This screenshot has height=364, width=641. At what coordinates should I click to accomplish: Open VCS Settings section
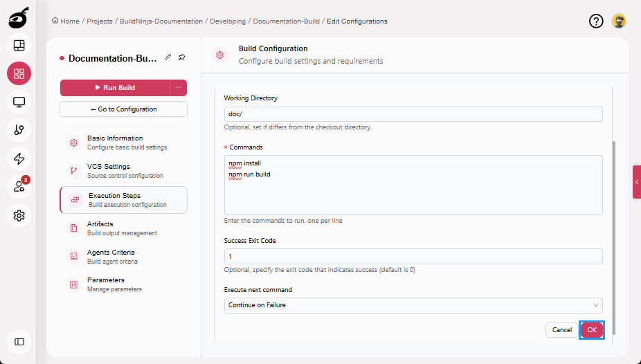[x=123, y=171]
